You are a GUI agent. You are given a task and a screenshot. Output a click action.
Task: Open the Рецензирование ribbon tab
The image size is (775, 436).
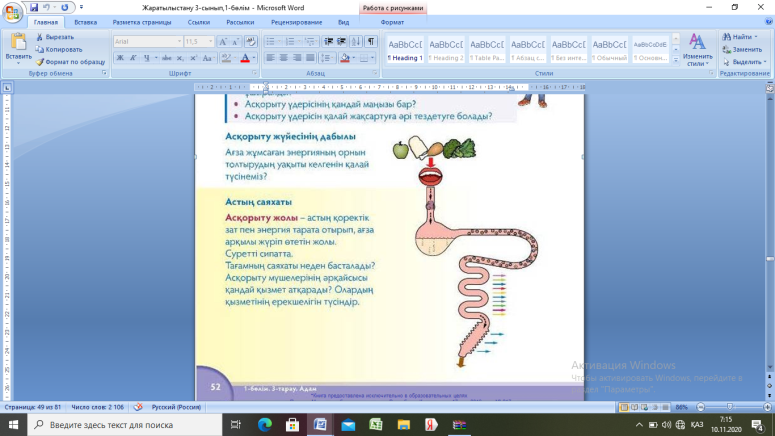coord(291,21)
